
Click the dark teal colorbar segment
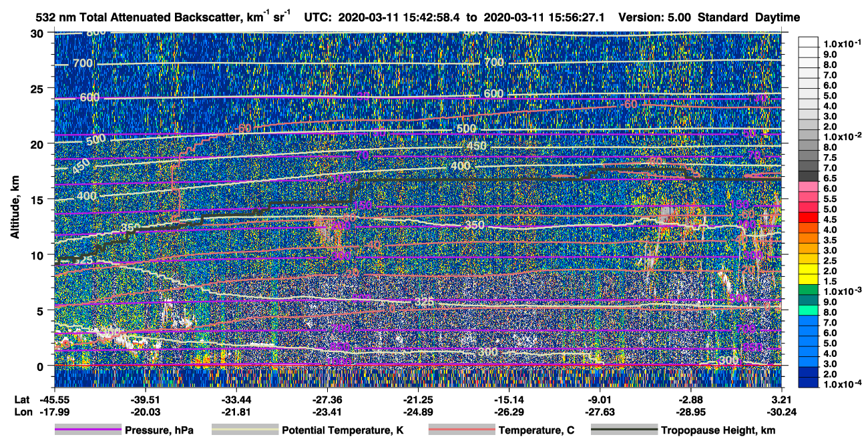[x=809, y=300]
